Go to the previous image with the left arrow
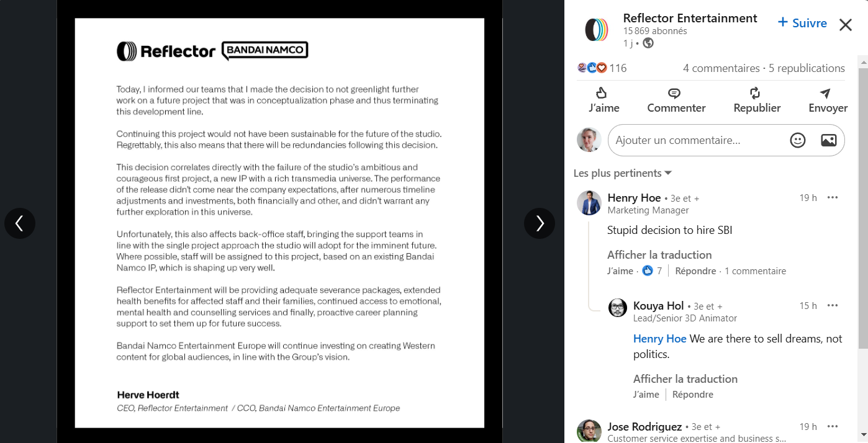Viewport: 868px width, 443px height. [20, 223]
